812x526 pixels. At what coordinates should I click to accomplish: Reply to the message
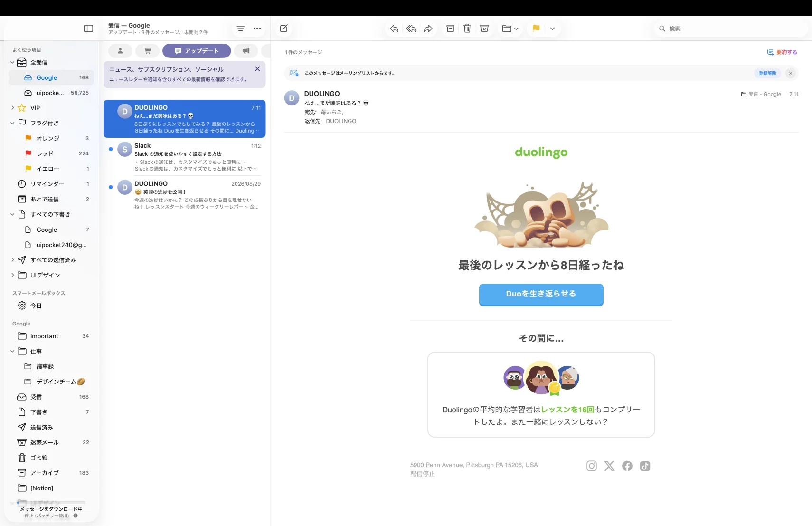[394, 29]
